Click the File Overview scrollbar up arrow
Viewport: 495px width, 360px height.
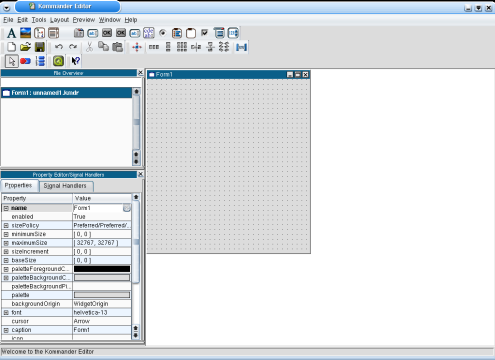136,91
